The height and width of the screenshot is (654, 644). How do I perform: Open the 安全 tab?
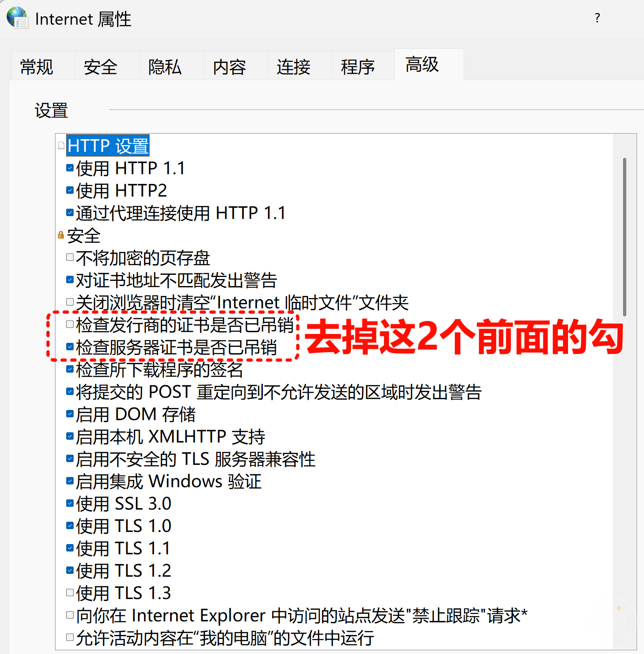click(x=101, y=67)
